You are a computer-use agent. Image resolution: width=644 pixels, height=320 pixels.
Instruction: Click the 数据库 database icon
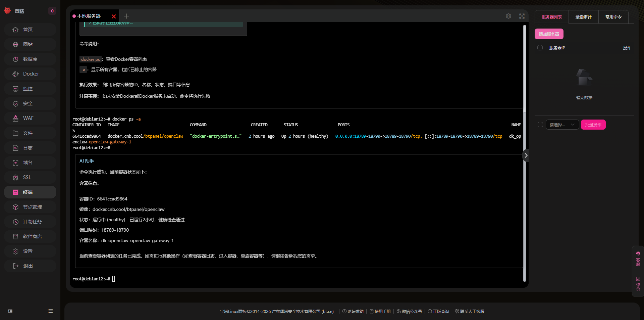(16, 59)
